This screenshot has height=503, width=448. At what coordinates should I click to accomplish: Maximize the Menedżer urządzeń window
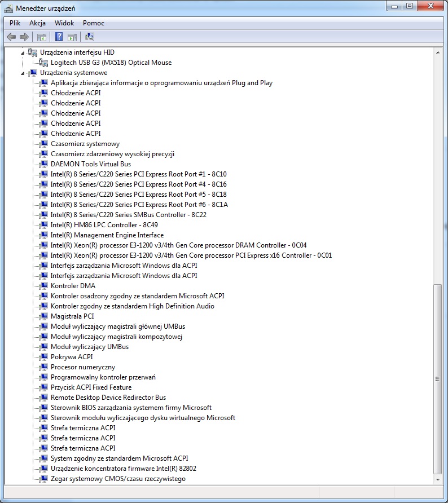[x=410, y=6]
